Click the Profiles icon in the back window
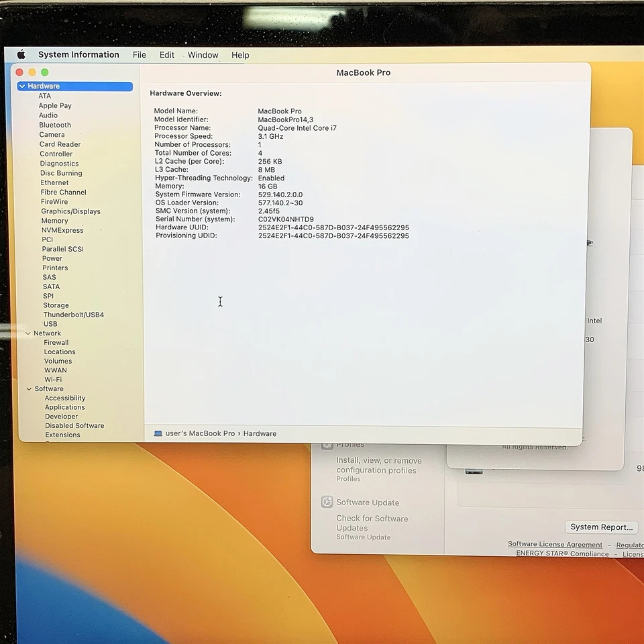 327,444
